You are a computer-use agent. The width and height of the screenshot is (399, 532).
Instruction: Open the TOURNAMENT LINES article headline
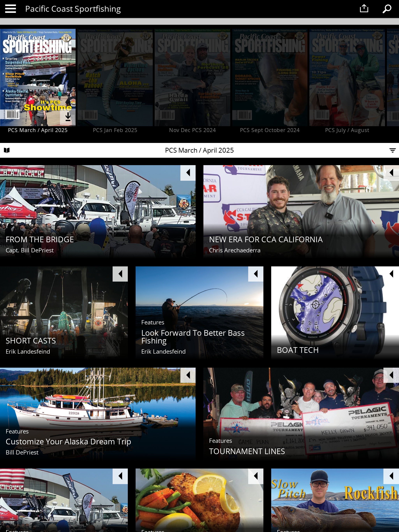click(x=247, y=451)
